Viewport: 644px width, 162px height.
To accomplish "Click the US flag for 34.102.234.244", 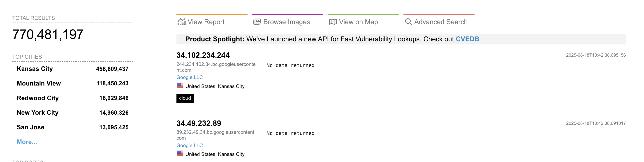I will [180, 86].
